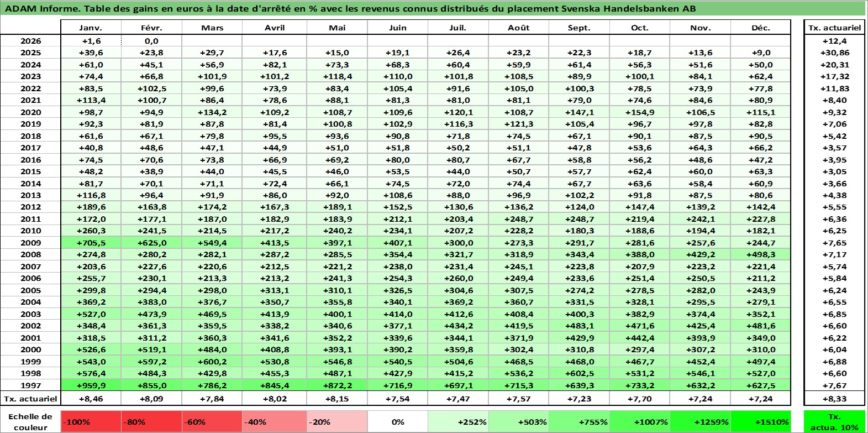Click the +1,6 value for January 2026
Image resolution: width=868 pixels, height=433 pixels.
point(91,41)
